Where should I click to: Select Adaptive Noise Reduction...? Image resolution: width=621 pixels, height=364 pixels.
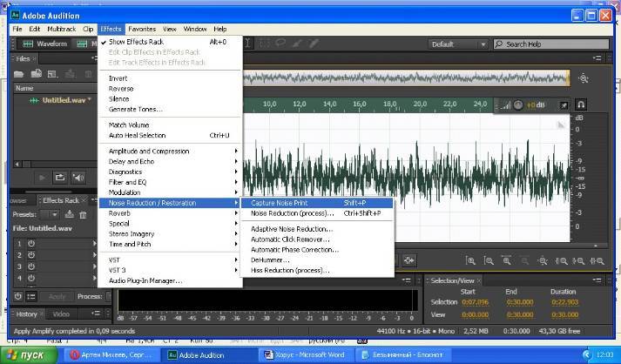317,229
